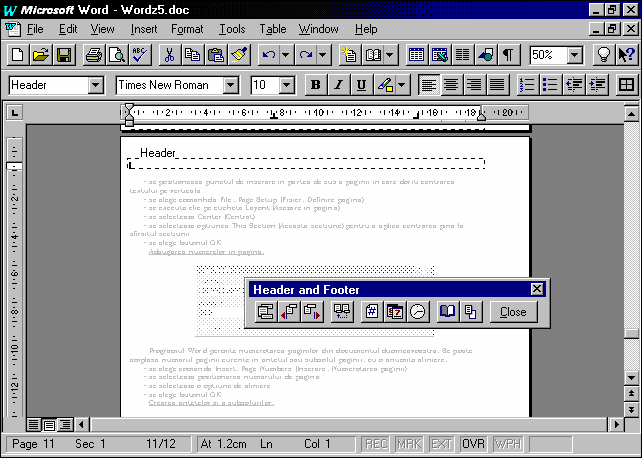Insert a table with the Insert Table icon

[416, 55]
